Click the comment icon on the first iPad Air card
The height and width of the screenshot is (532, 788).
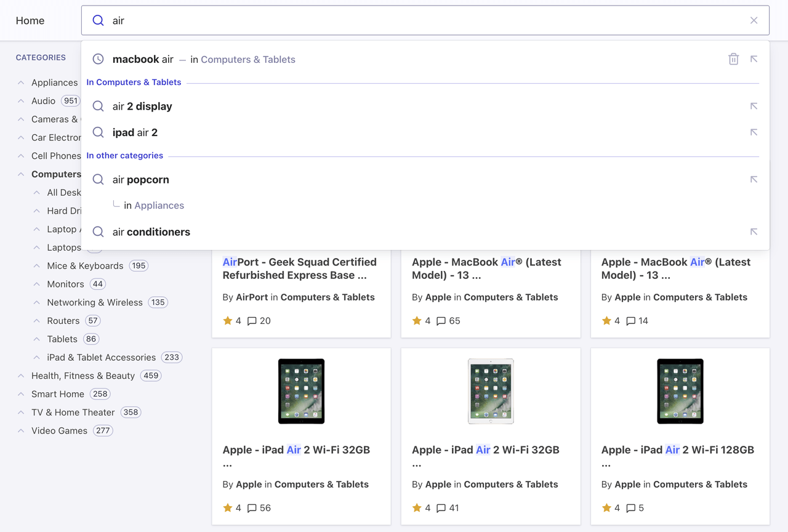point(252,508)
